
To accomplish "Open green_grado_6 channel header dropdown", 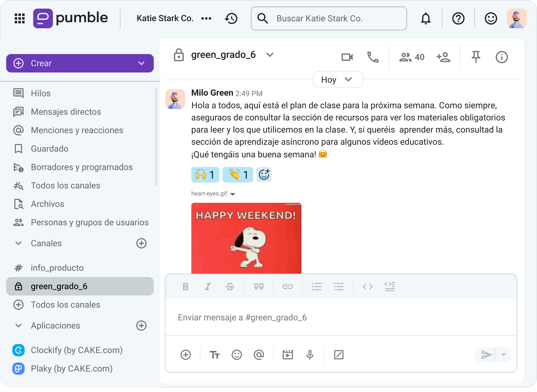I will pyautogui.click(x=270, y=55).
